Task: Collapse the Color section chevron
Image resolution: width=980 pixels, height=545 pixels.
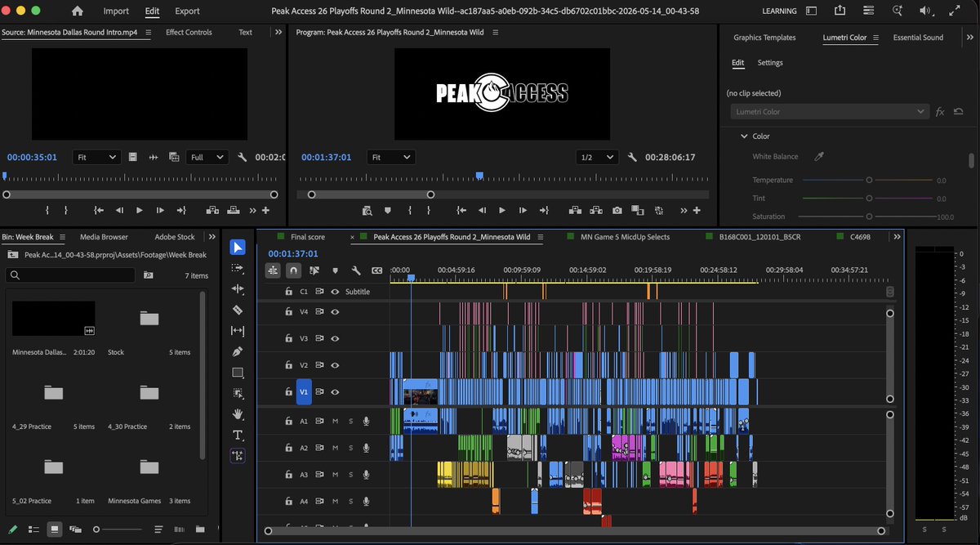Action: 744,136
